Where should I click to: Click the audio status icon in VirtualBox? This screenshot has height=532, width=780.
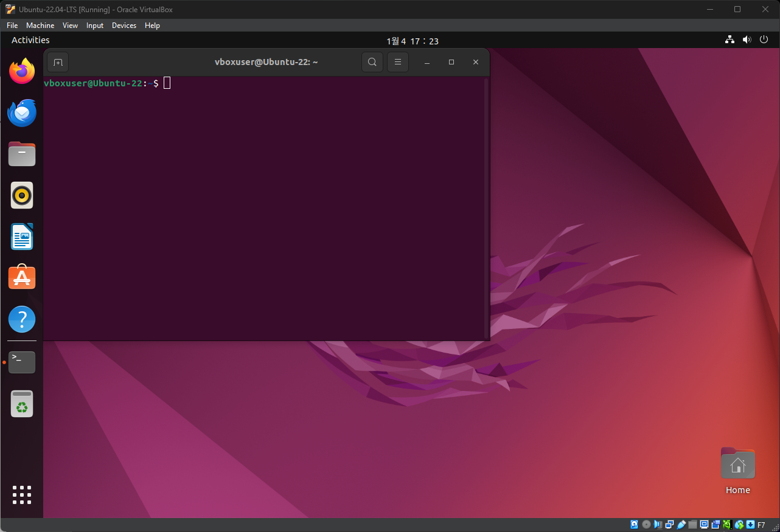(x=658, y=524)
